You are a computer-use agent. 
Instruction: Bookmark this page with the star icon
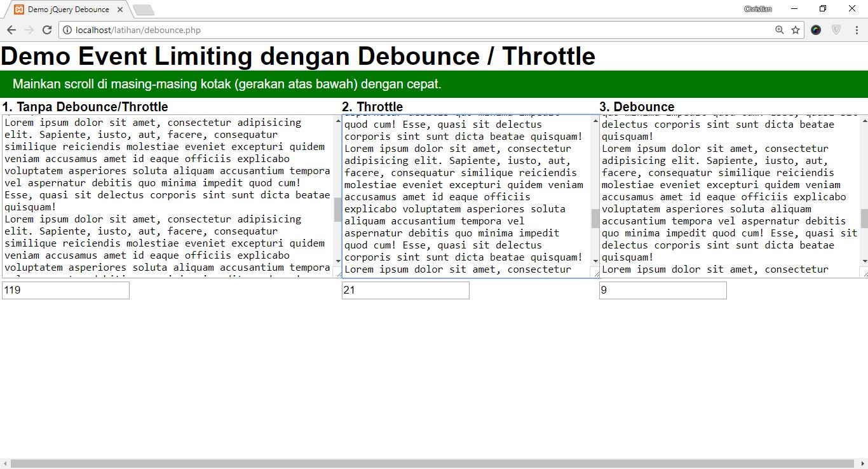click(795, 30)
